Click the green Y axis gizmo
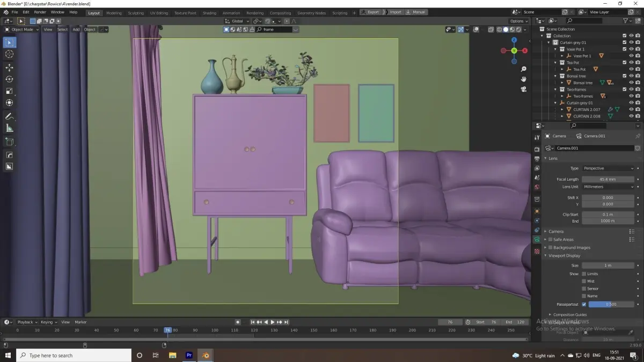 tap(514, 50)
